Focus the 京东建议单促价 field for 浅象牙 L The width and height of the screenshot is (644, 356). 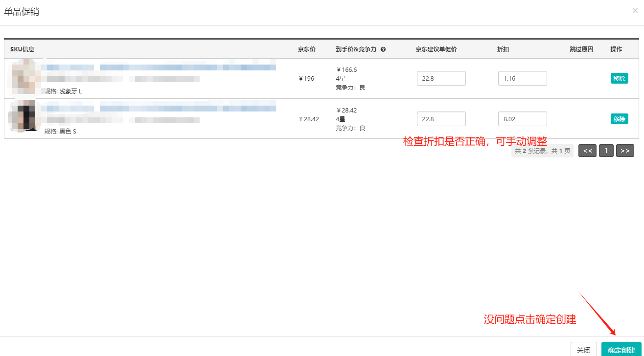coord(441,78)
